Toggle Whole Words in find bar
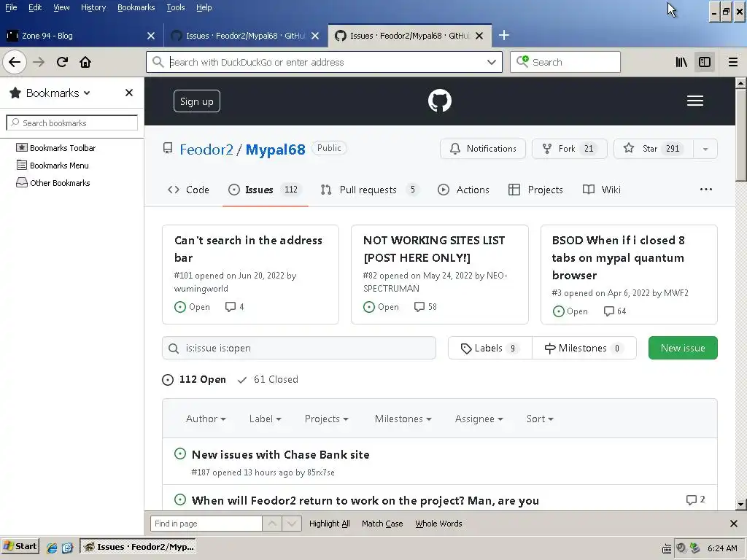The height and width of the screenshot is (560, 747). [x=438, y=524]
